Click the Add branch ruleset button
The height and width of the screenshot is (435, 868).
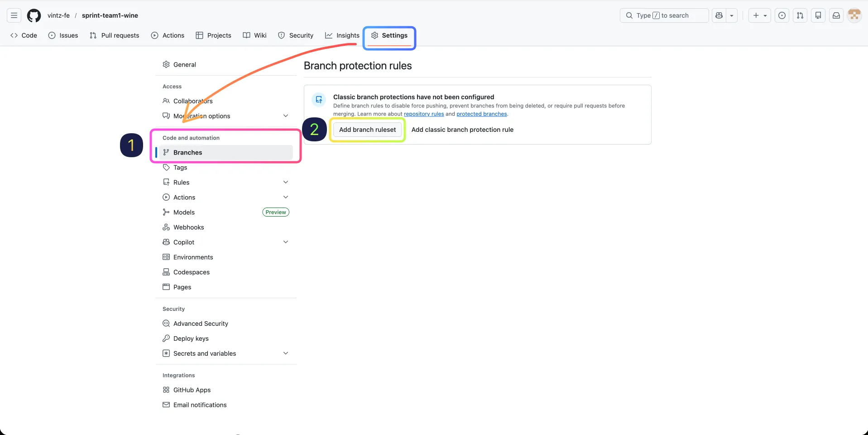coord(368,130)
